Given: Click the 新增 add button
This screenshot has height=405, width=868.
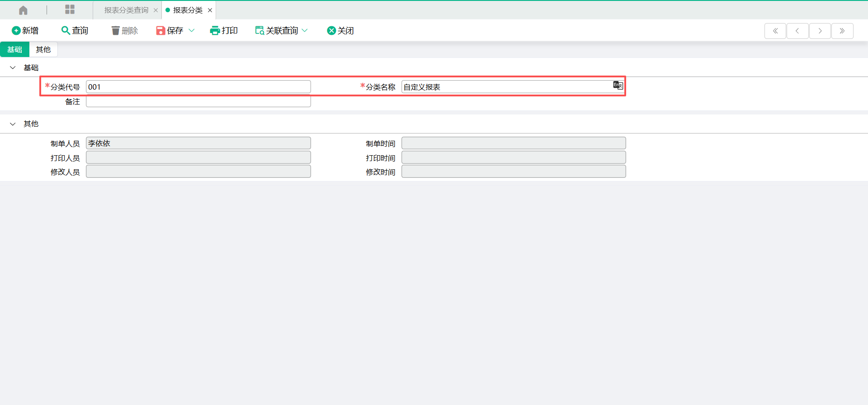Looking at the screenshot, I should [x=25, y=30].
